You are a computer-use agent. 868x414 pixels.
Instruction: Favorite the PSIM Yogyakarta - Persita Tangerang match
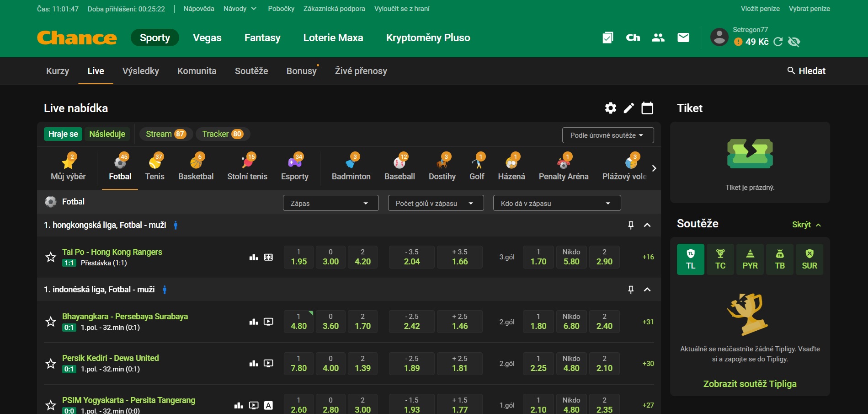(51, 405)
